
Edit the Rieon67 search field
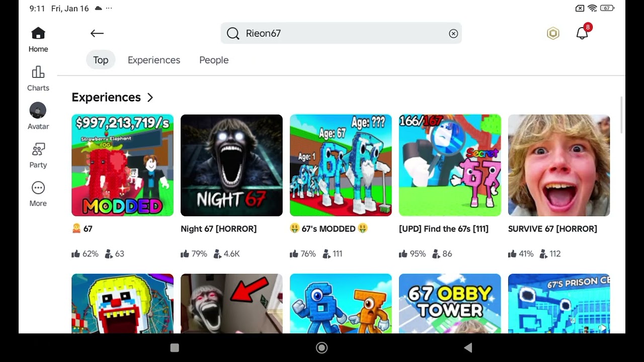(341, 34)
